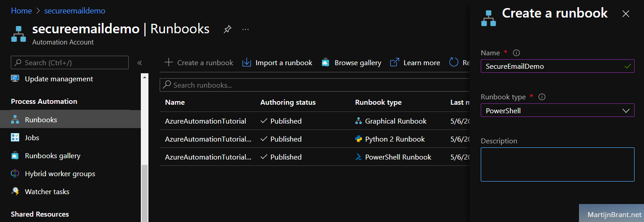
Task: Open Hybrid worker groups in the sidebar
Action: click(60, 173)
